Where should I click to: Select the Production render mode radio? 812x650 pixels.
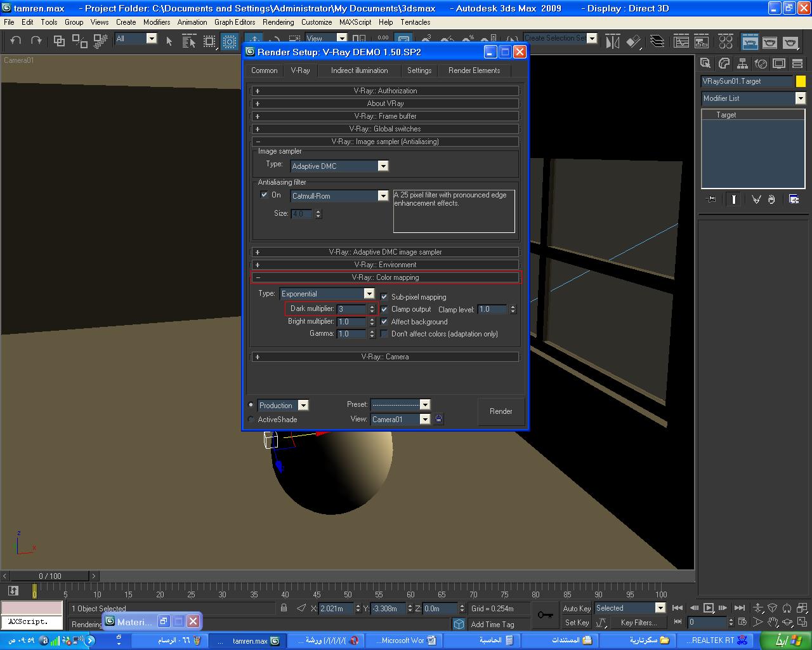point(251,405)
